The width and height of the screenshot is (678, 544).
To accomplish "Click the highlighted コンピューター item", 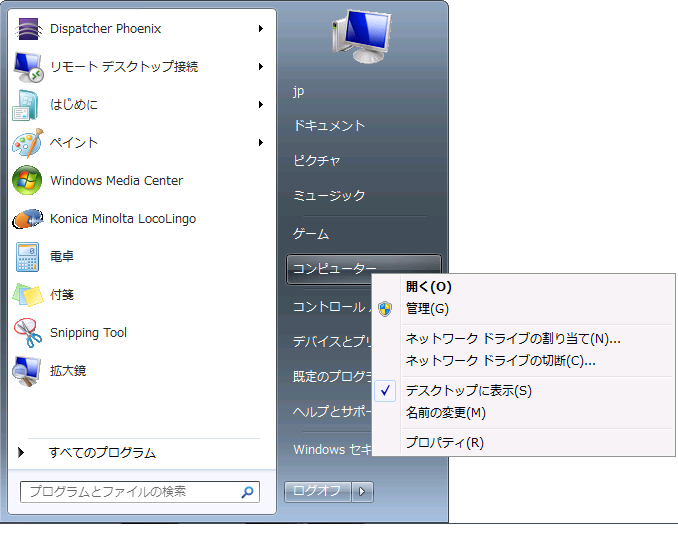I will click(x=364, y=269).
